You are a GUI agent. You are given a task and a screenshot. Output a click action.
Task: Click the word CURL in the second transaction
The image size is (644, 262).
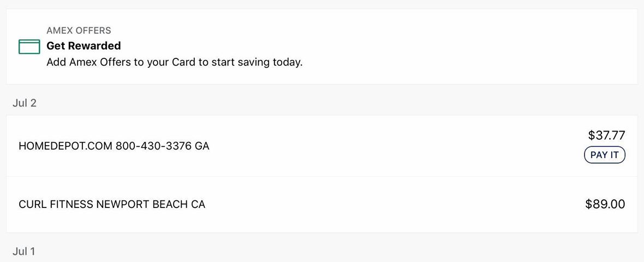tap(33, 204)
